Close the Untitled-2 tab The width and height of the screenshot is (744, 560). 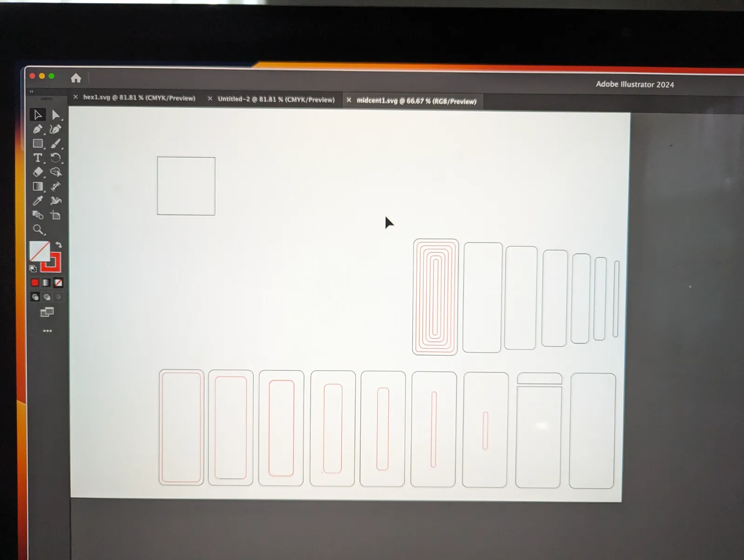(x=210, y=99)
